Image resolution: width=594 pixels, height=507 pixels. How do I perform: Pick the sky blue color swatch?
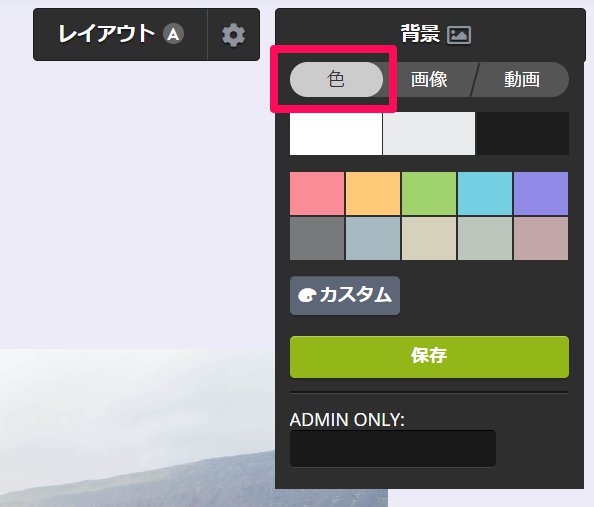tap(485, 193)
